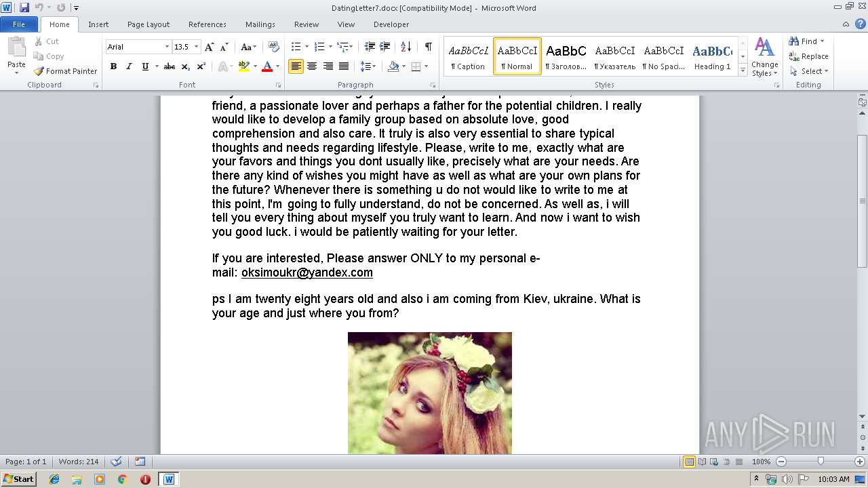The width and height of the screenshot is (868, 488).
Task: Select Align Text Right
Action: [328, 66]
